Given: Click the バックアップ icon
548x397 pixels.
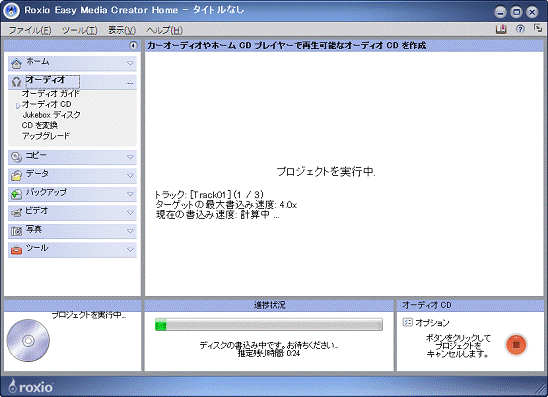Looking at the screenshot, I should pos(16,194).
